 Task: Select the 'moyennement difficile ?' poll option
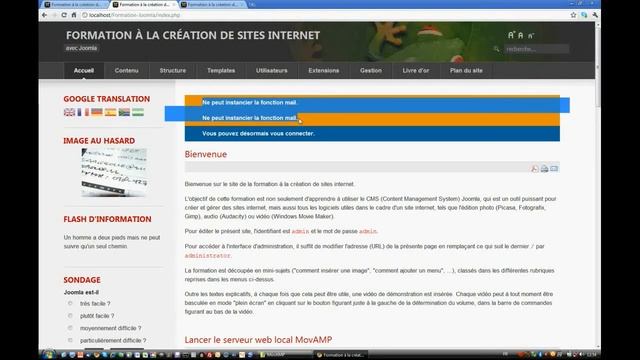pyautogui.click(x=70, y=328)
